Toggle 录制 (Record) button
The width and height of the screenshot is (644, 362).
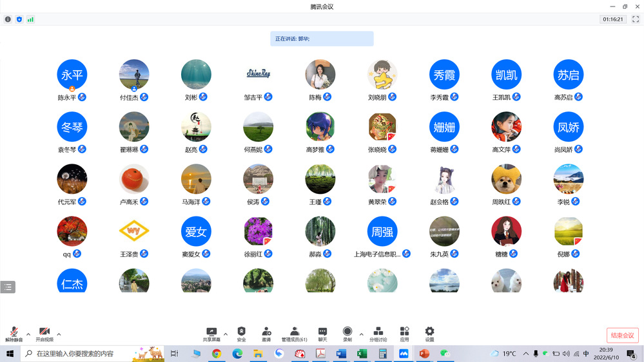(347, 333)
